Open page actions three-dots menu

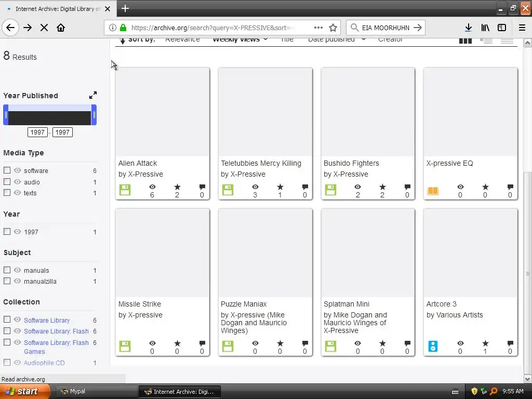pyautogui.click(x=318, y=28)
